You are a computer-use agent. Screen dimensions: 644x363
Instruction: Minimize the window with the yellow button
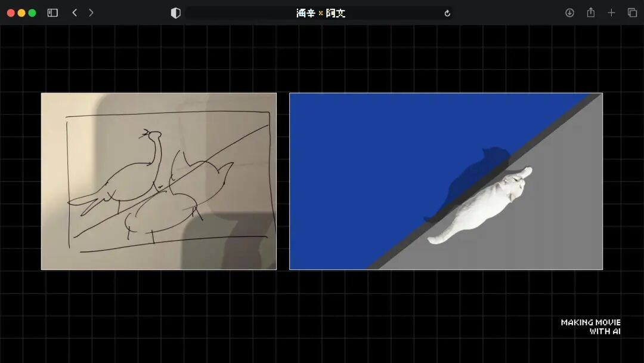click(22, 12)
